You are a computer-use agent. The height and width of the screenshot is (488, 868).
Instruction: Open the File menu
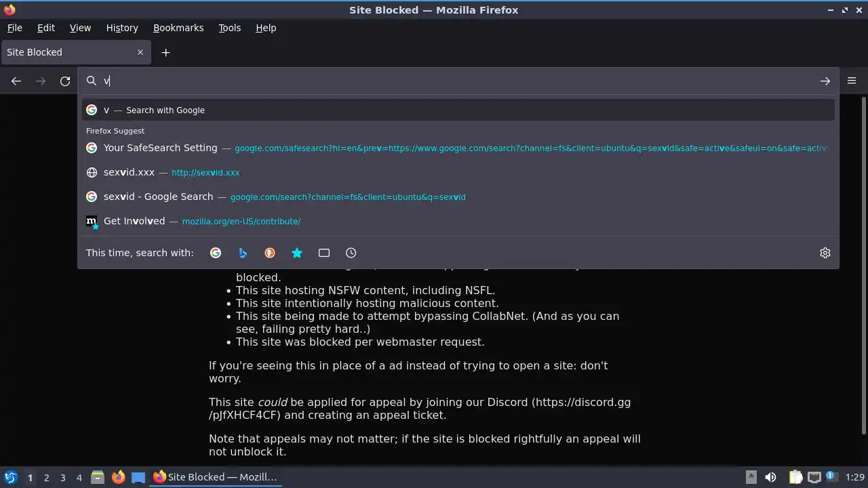[x=14, y=28]
